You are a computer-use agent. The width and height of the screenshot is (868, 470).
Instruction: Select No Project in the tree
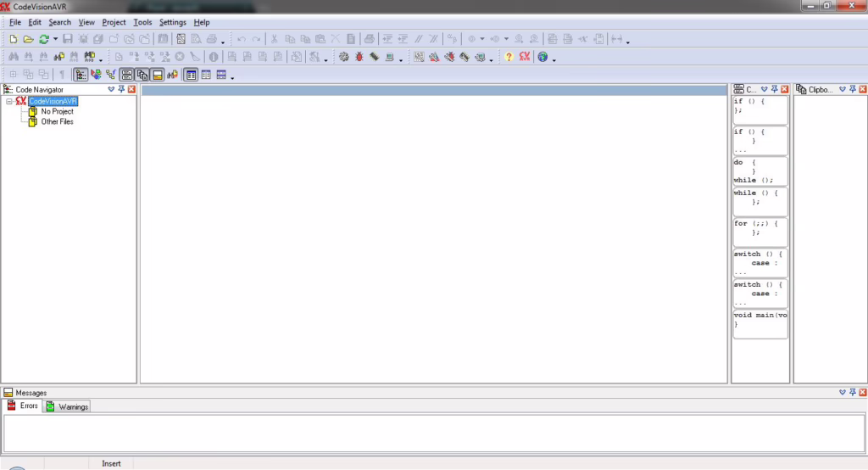(x=57, y=111)
